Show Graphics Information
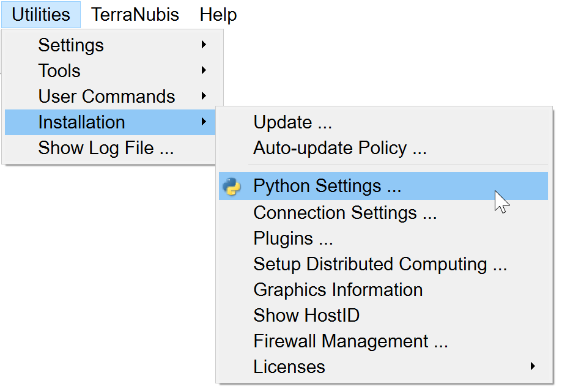This screenshot has height=392, width=562. [338, 290]
